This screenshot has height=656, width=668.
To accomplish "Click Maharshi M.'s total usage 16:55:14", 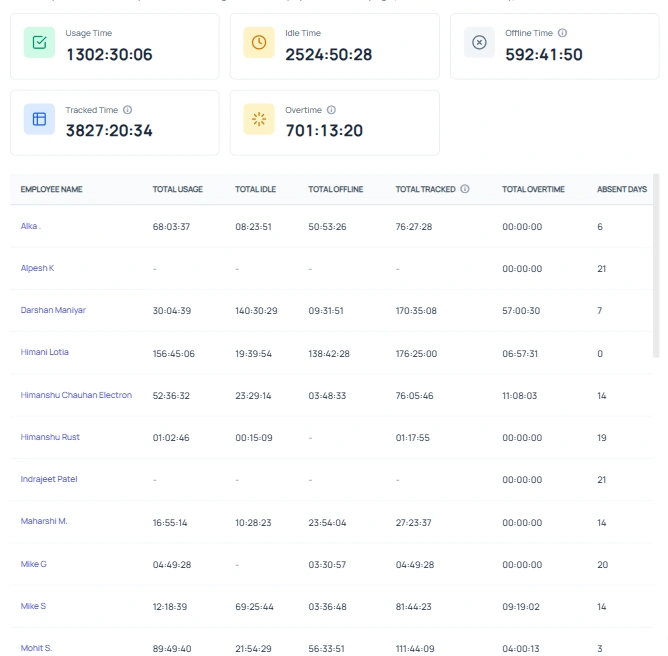I will [170, 523].
